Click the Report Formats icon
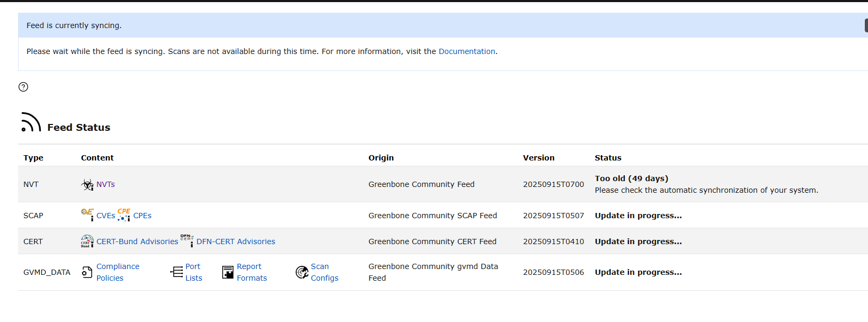The image size is (868, 322). [x=228, y=272]
